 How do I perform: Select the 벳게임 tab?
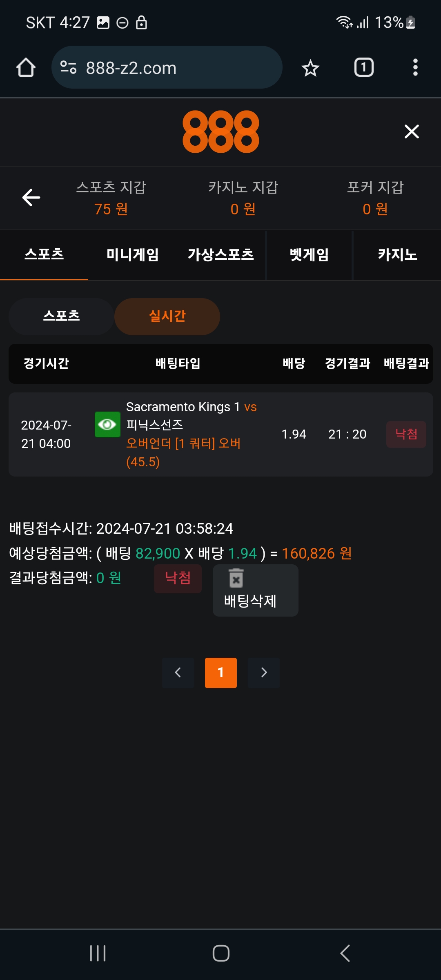pyautogui.click(x=309, y=255)
